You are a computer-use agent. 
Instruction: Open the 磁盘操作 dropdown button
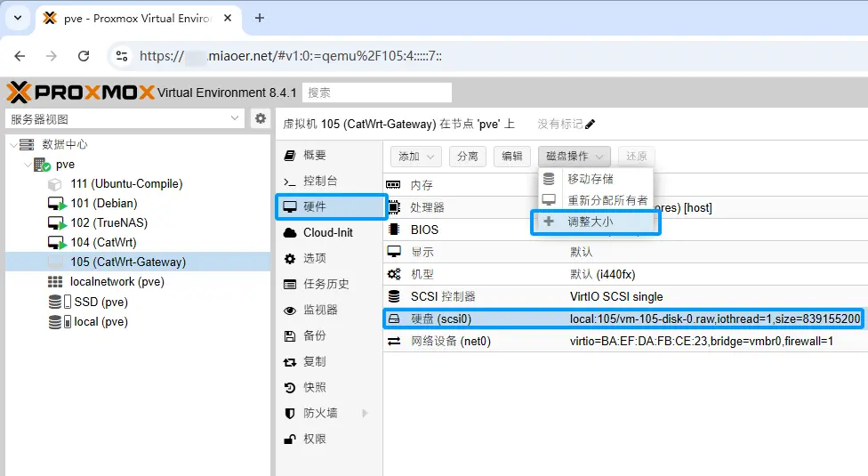(x=574, y=157)
